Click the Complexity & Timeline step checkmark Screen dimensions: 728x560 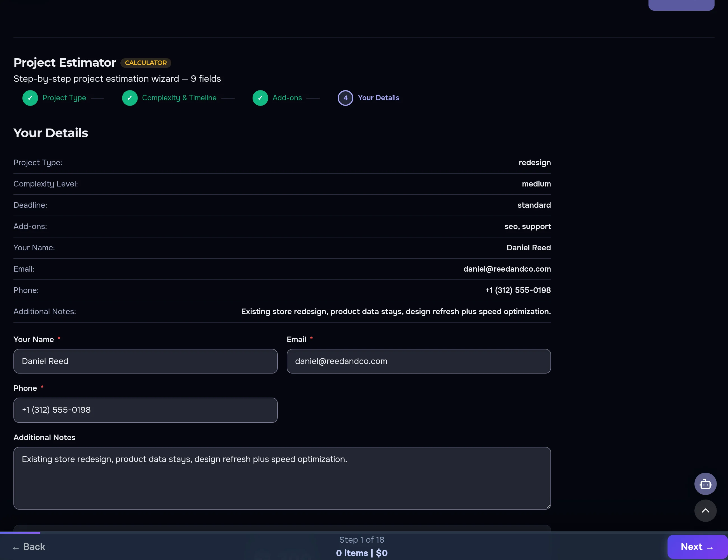(130, 98)
